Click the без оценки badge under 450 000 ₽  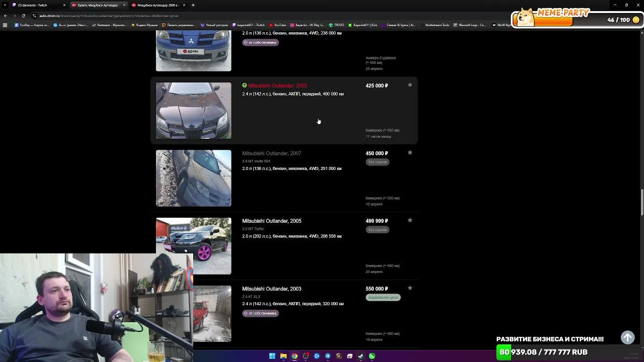[377, 162]
